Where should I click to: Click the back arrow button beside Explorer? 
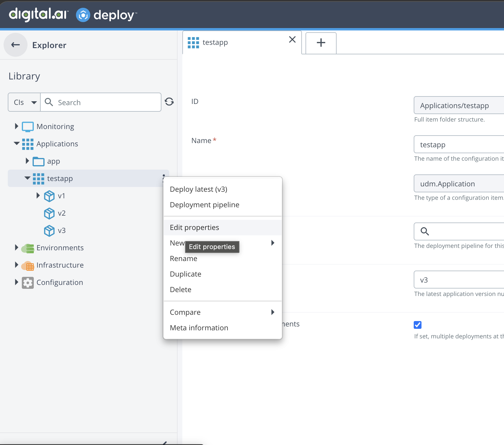[x=16, y=45]
